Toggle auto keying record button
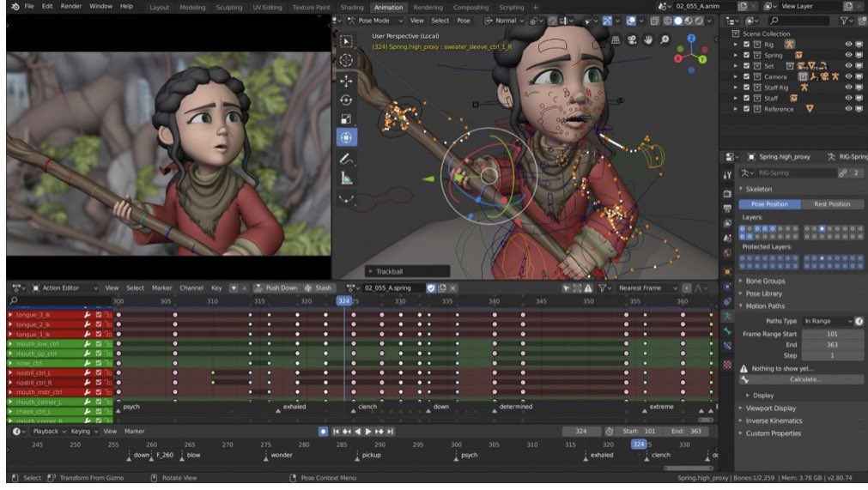The width and height of the screenshot is (868, 490). pos(324,432)
